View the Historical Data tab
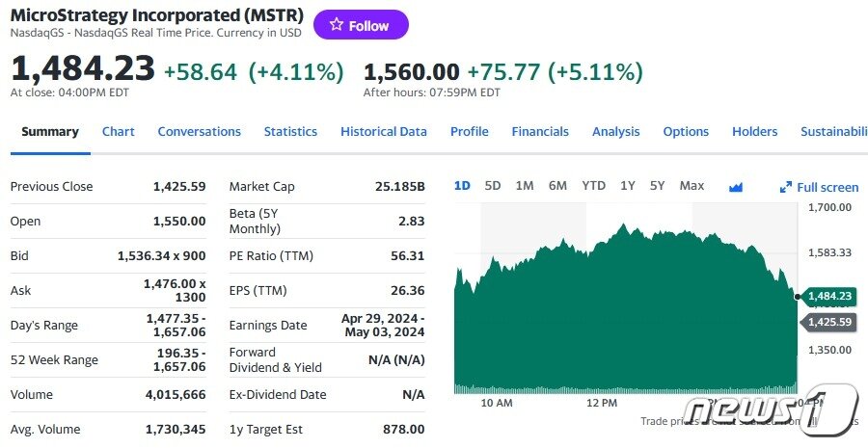Viewport: 868px width, 448px height. [x=383, y=132]
